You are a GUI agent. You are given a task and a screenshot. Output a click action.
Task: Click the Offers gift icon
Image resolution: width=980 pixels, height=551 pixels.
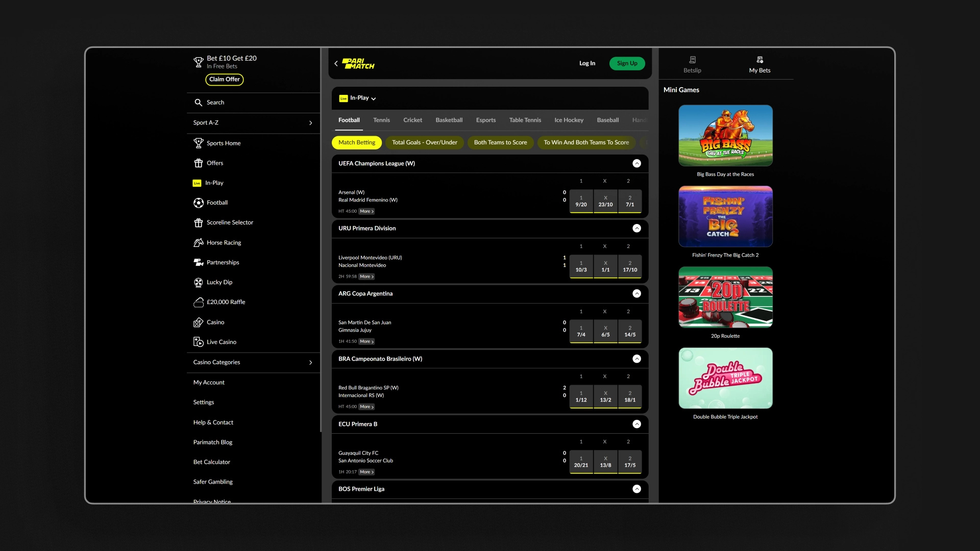199,163
